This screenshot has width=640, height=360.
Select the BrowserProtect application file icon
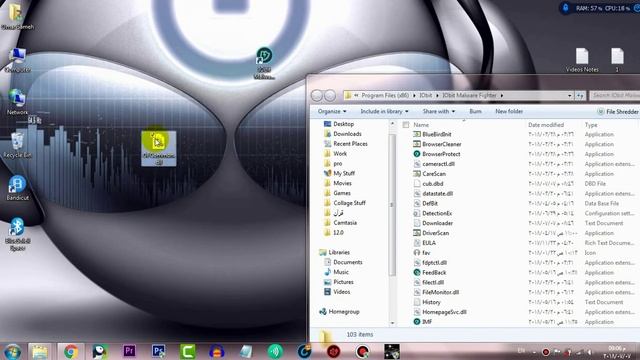(417, 154)
